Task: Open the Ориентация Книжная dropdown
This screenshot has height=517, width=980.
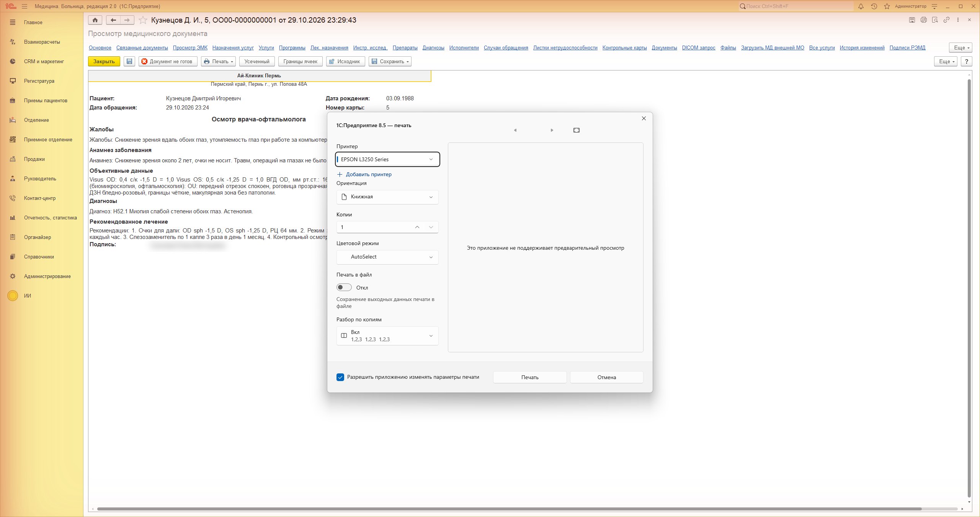Action: point(387,197)
